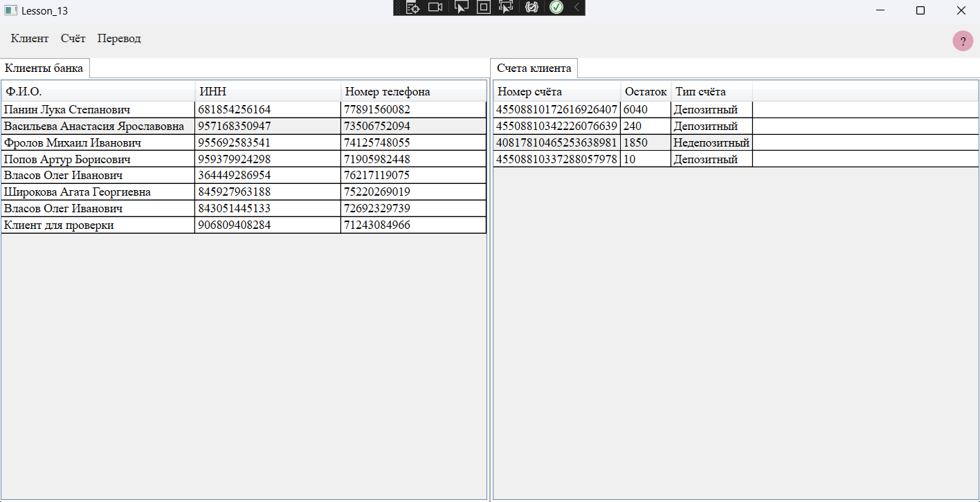This screenshot has height=502, width=980.
Task: Sort accounts by the Номер счёта header
Action: pyautogui.click(x=557, y=91)
